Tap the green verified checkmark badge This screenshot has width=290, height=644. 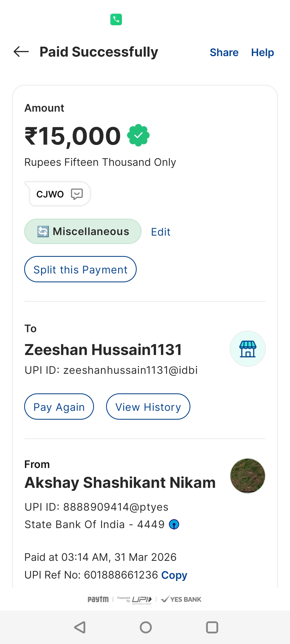[x=138, y=135]
